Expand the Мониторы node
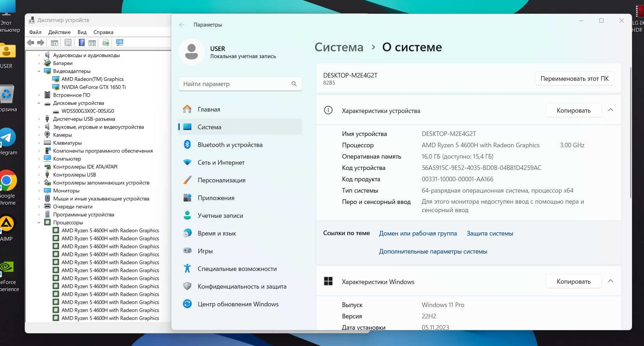 click(39, 191)
